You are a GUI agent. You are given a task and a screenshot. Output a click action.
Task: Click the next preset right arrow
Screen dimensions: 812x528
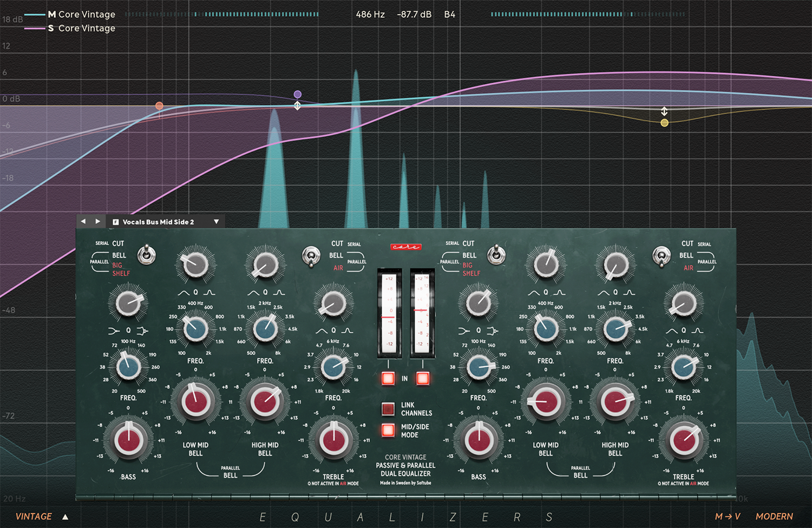point(97,221)
